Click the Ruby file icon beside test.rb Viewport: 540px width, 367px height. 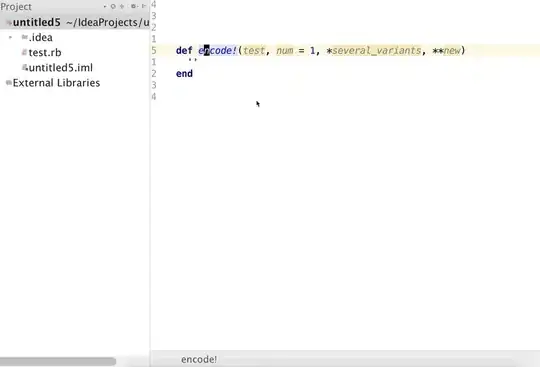coord(24,52)
